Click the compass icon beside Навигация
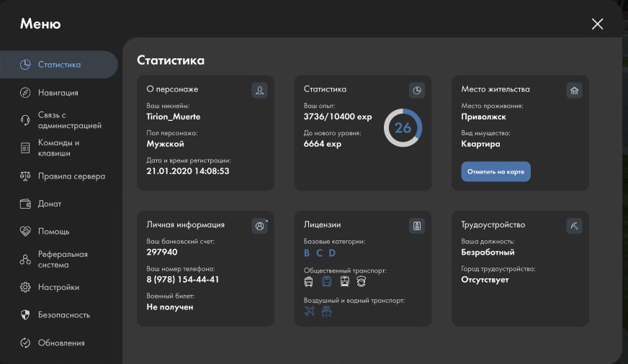Screen dimensions: 628x364 click(x=25, y=92)
